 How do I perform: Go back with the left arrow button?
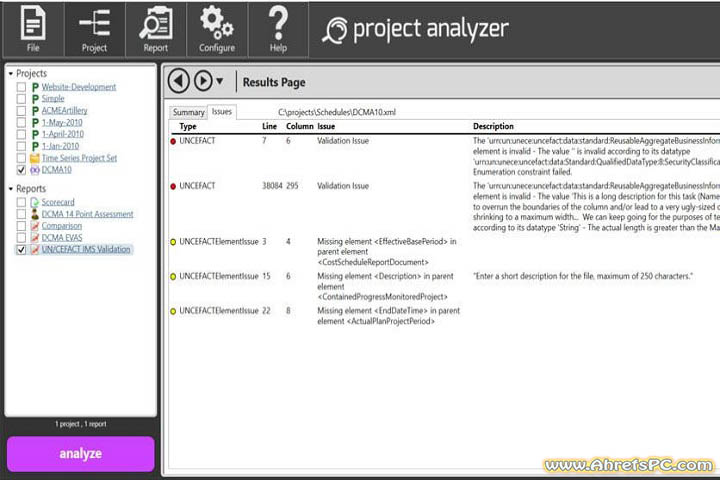[179, 81]
